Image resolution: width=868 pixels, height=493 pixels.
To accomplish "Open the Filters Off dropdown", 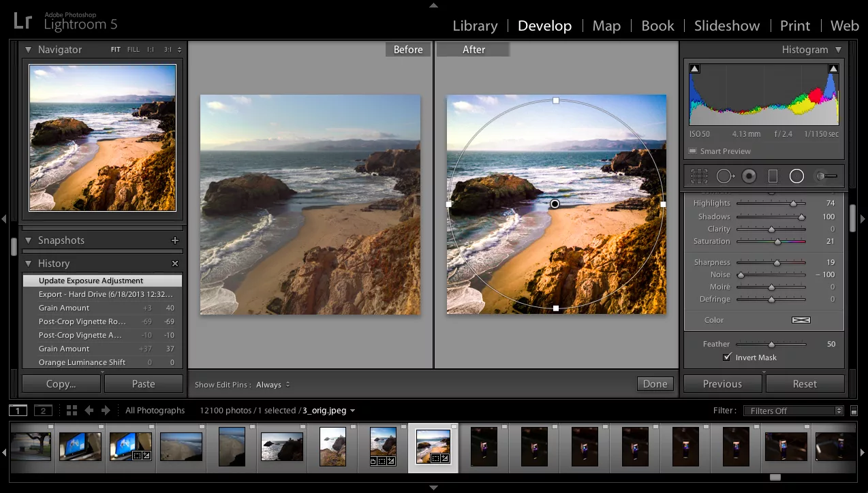I will (x=793, y=411).
